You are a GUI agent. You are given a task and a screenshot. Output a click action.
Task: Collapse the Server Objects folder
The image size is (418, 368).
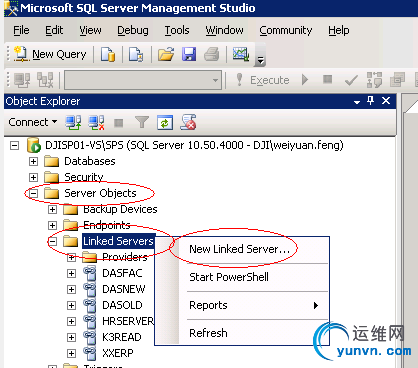pyautogui.click(x=33, y=193)
